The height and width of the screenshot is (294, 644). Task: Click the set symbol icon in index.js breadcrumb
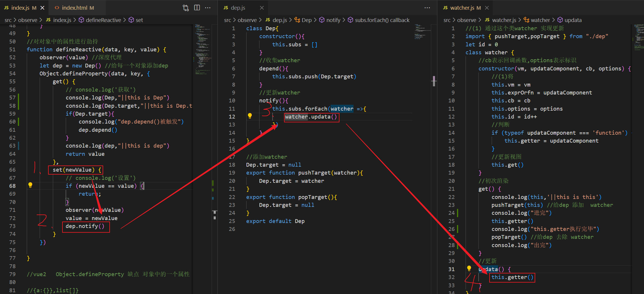tap(131, 20)
